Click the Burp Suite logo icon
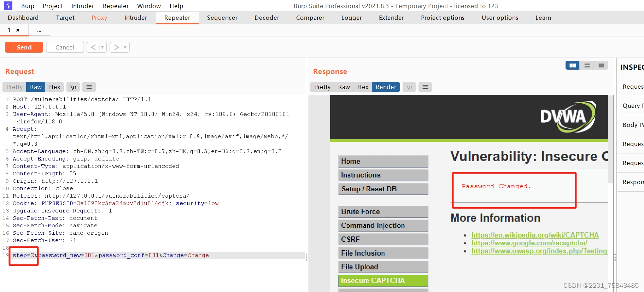This screenshot has height=292, width=644. point(8,6)
